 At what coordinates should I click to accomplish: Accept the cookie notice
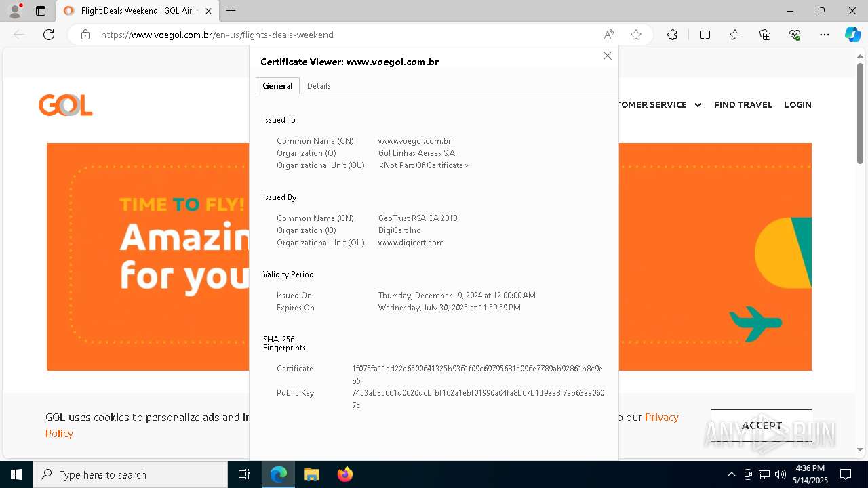tap(762, 426)
